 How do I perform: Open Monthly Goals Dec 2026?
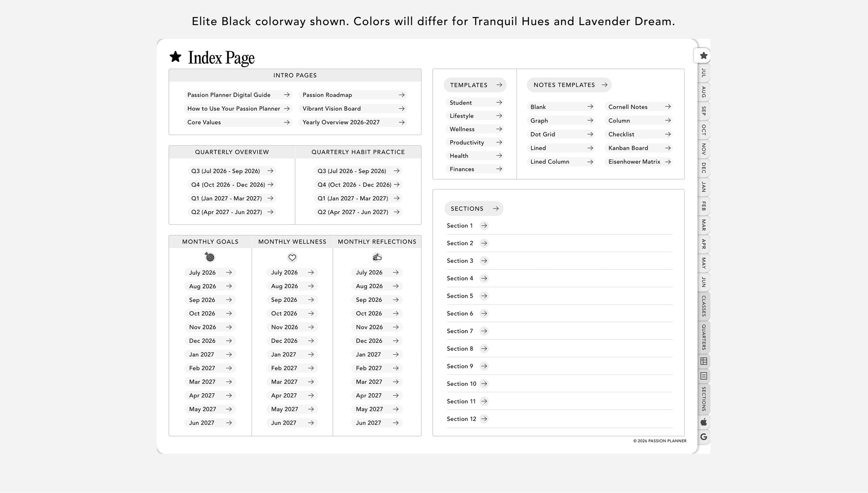tap(210, 341)
